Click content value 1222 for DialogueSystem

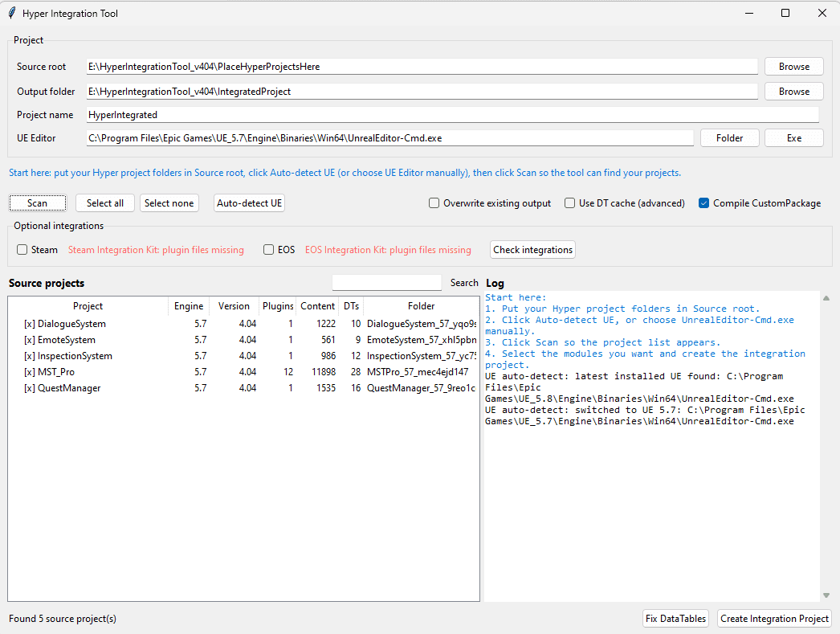coord(326,324)
